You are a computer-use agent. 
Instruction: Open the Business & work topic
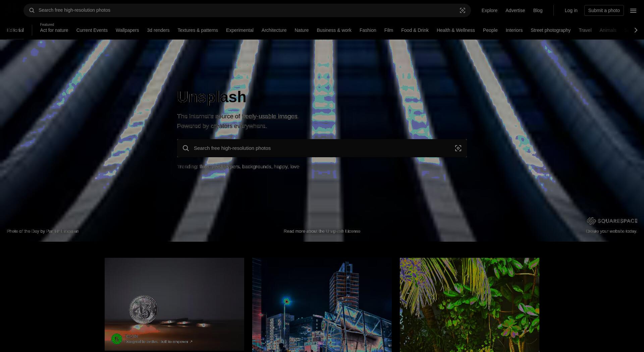pos(334,30)
